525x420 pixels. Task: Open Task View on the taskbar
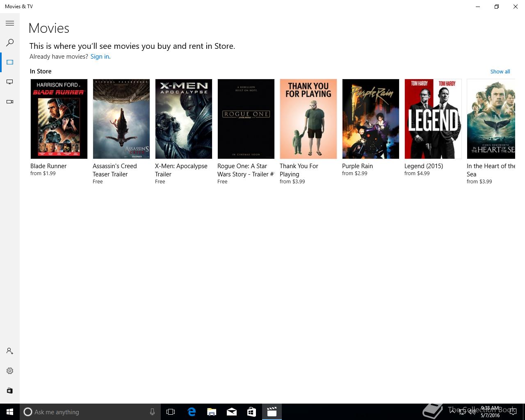pyautogui.click(x=171, y=412)
